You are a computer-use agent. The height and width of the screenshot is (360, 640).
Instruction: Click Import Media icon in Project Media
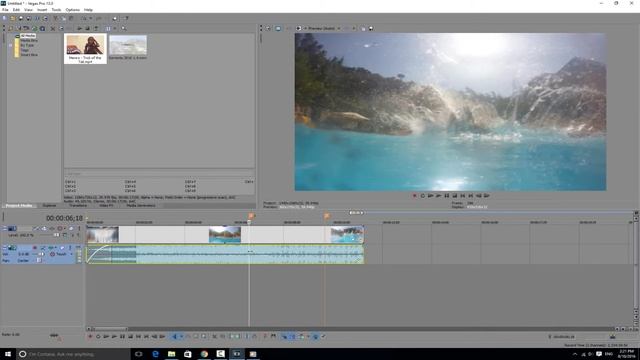point(11,29)
